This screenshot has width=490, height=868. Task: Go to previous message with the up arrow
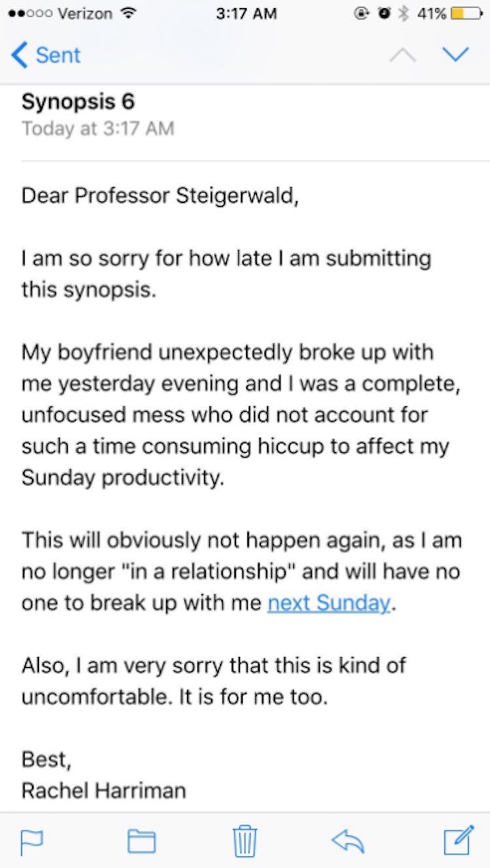click(404, 55)
